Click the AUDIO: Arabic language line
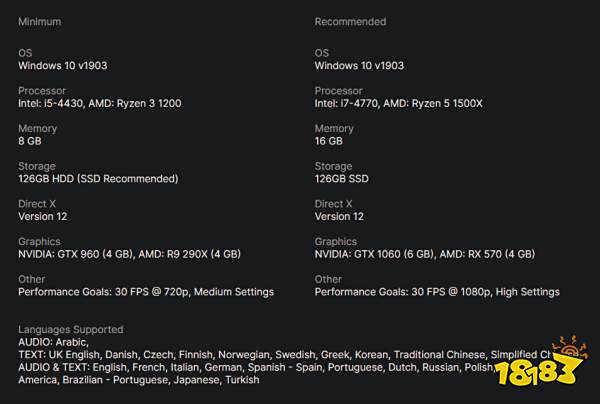This screenshot has width=600, height=404. (x=53, y=342)
